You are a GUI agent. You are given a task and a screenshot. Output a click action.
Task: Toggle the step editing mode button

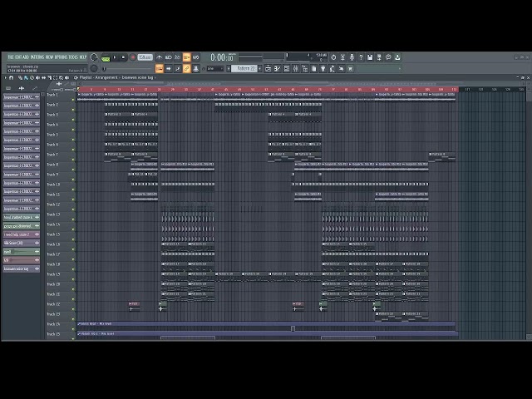177,69
